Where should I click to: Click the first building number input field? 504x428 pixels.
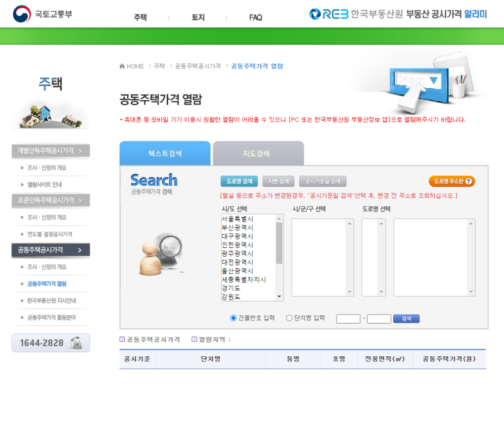point(348,319)
